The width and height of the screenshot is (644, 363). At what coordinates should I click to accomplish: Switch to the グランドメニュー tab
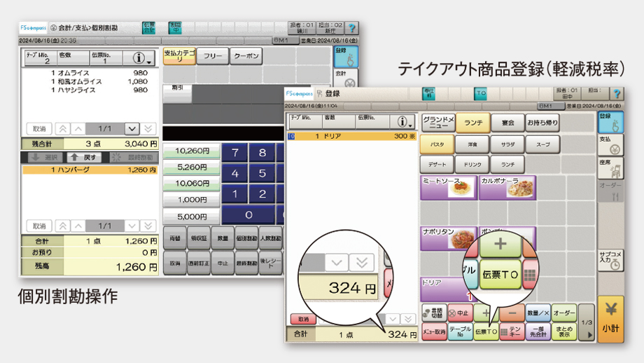click(x=437, y=123)
